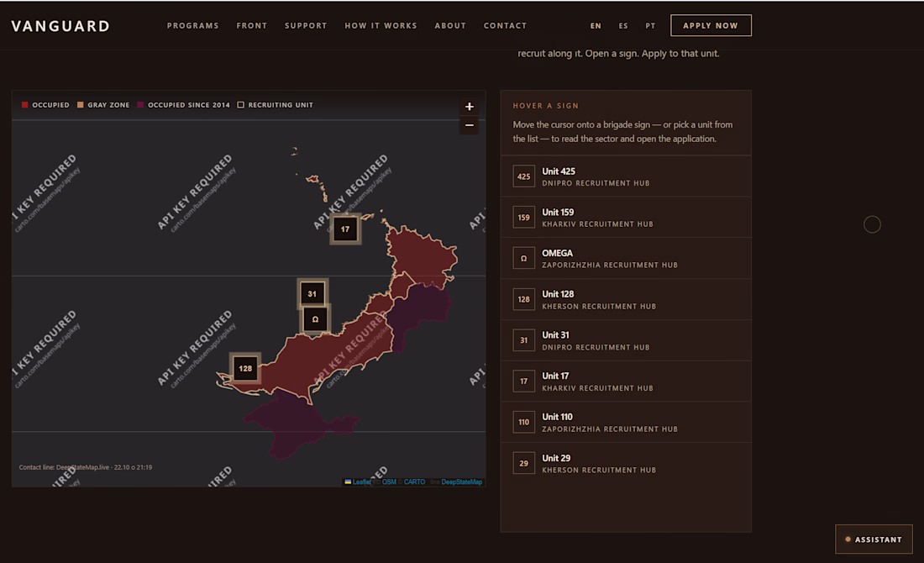Go to the Front section
This screenshot has width=924, height=563.
[252, 26]
